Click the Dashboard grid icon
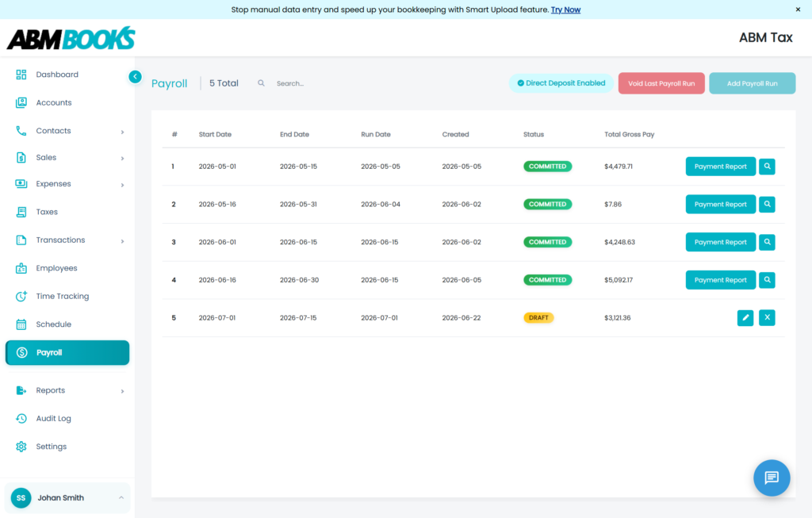Viewport: 812px width, 518px height. coord(21,75)
